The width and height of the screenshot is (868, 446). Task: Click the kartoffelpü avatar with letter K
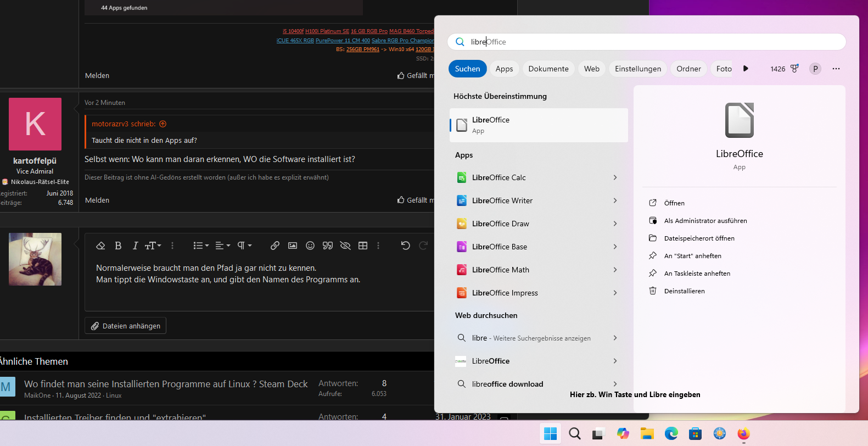tap(35, 124)
